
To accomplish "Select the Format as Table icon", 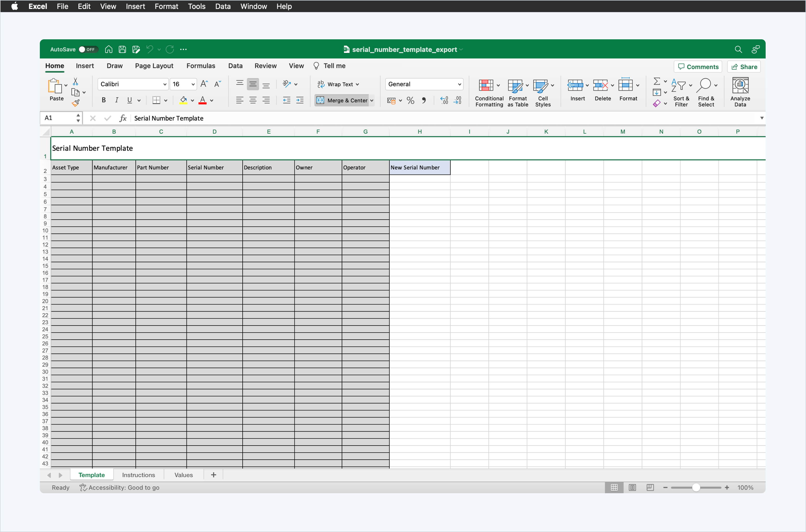I will pos(517,91).
